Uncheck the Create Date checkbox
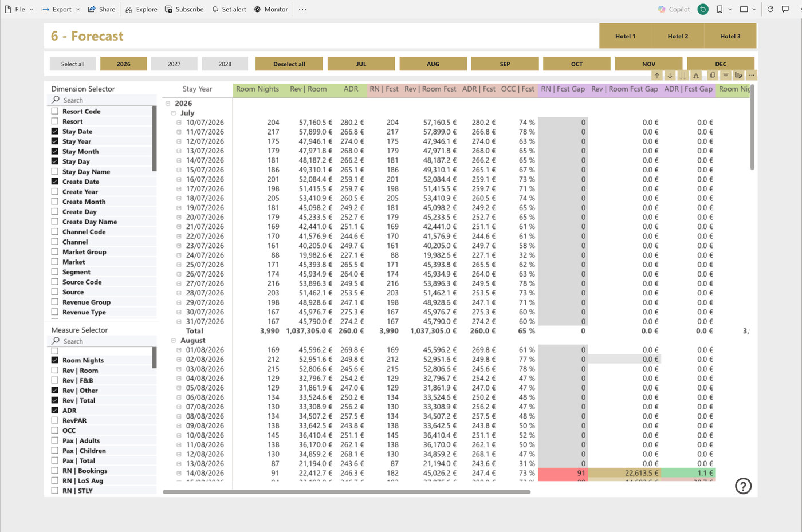This screenshot has height=532, width=802. click(55, 182)
